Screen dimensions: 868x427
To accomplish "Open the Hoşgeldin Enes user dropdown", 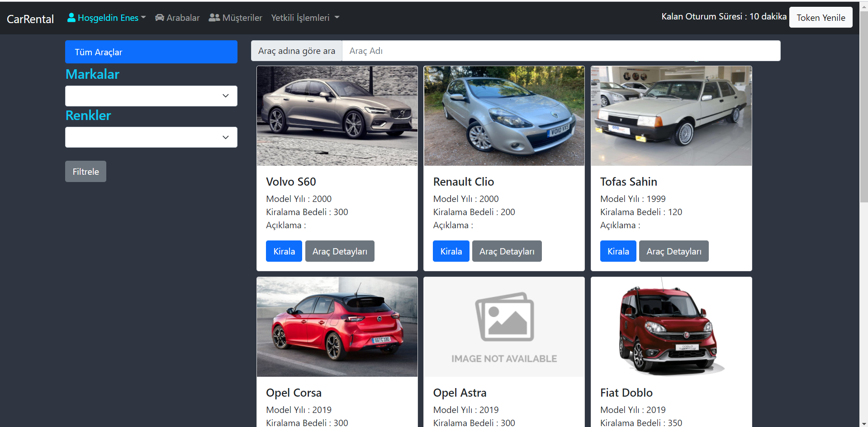I will pos(107,18).
